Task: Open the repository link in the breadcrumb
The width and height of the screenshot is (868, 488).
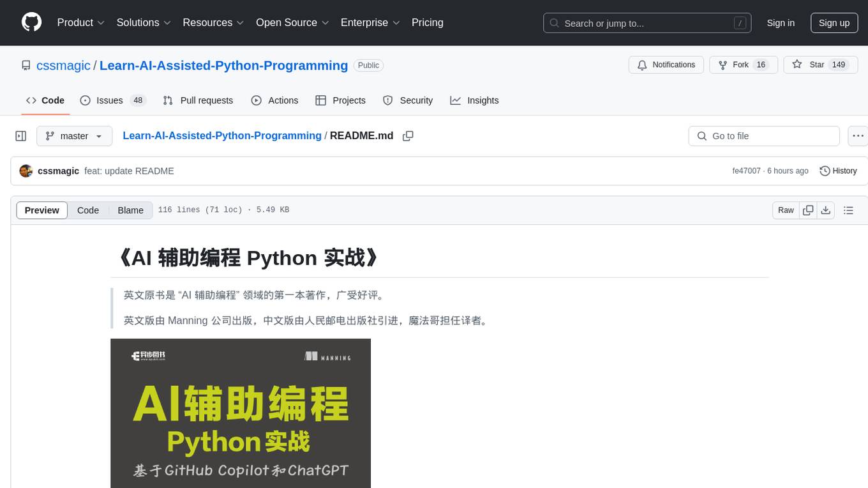Action: (x=222, y=135)
